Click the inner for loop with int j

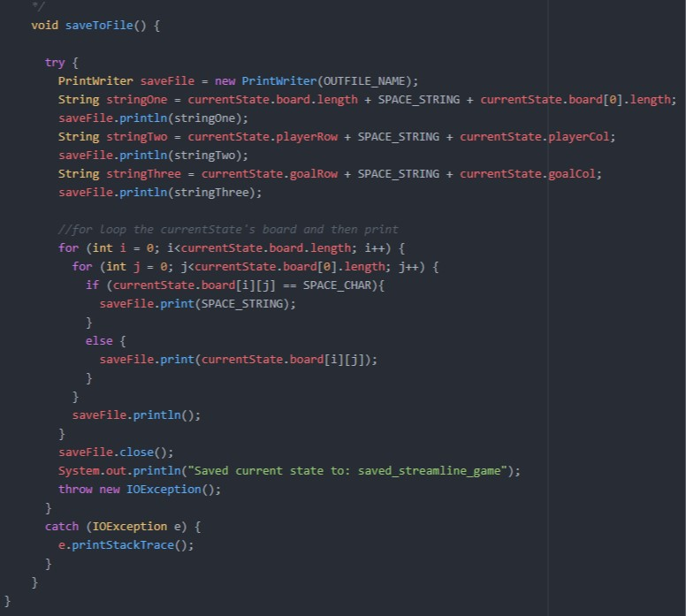(255, 267)
